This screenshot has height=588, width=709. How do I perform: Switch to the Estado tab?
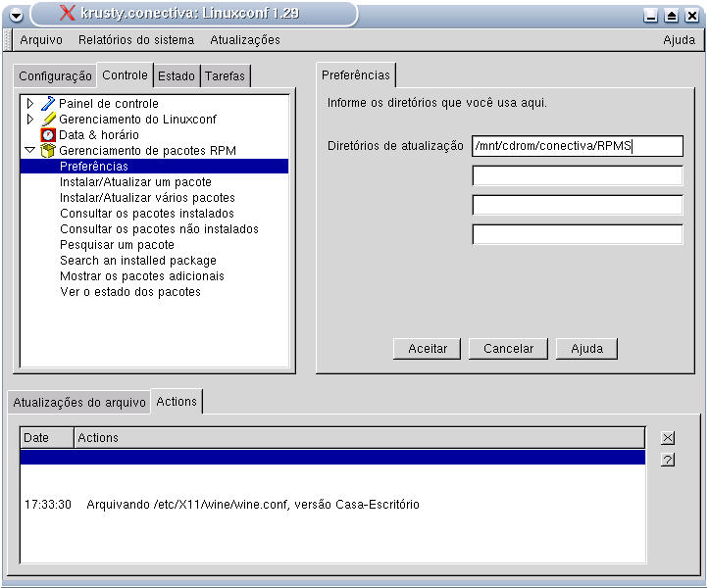coord(177,75)
